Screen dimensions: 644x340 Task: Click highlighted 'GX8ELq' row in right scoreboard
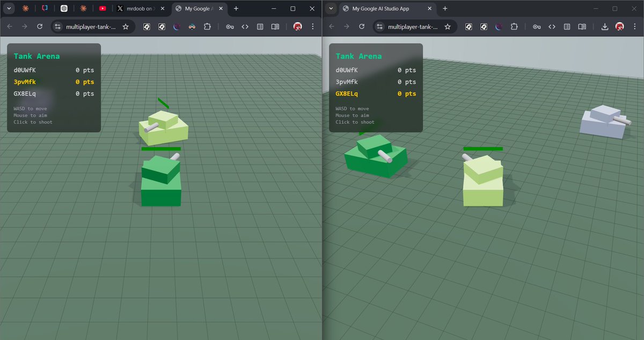(x=376, y=94)
